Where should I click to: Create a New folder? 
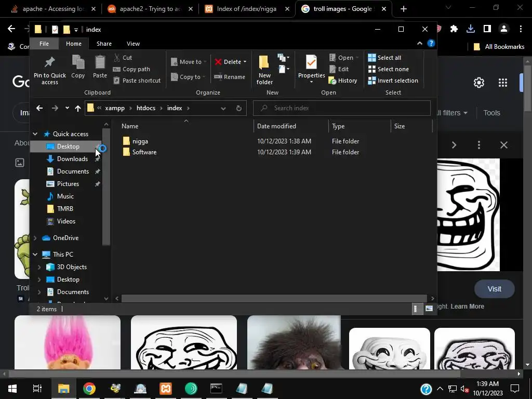pos(264,70)
